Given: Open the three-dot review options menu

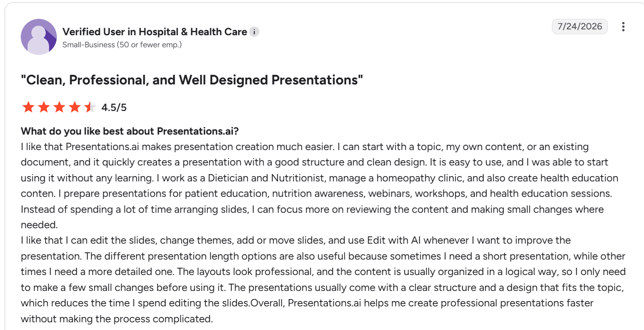Looking at the screenshot, I should click(623, 27).
